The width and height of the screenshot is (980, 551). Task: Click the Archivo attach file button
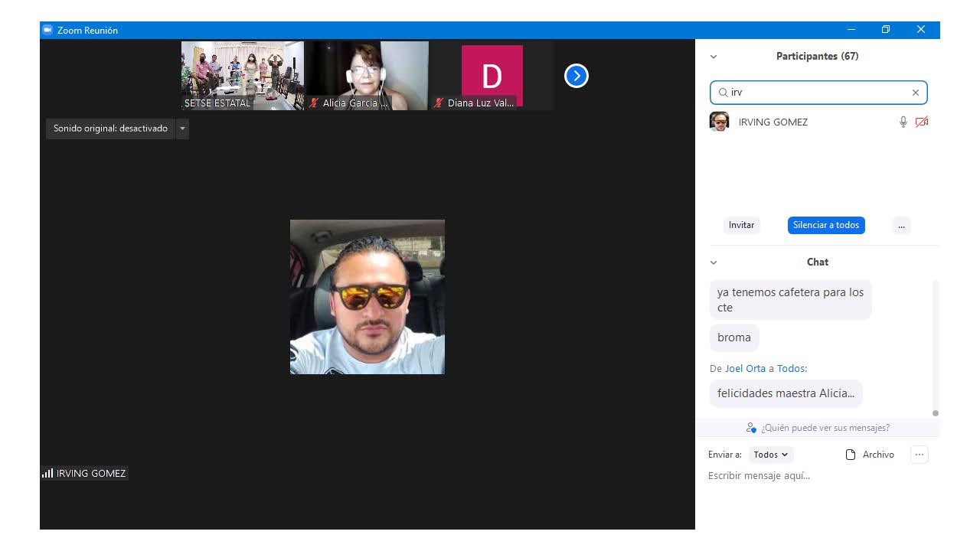coord(870,455)
